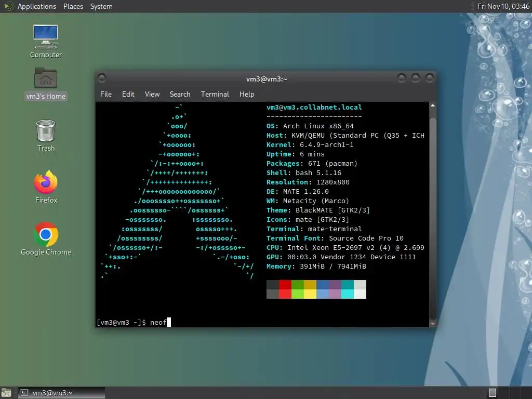Click the Theme: BlackMATE line

318,210
